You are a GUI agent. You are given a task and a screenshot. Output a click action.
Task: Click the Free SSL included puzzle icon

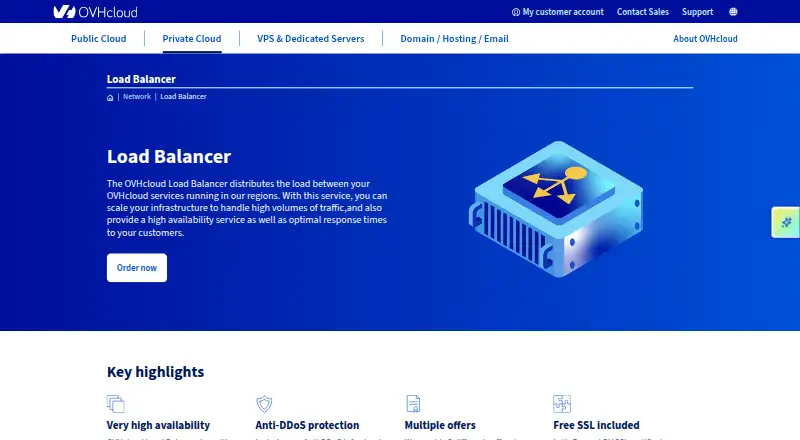click(x=562, y=404)
